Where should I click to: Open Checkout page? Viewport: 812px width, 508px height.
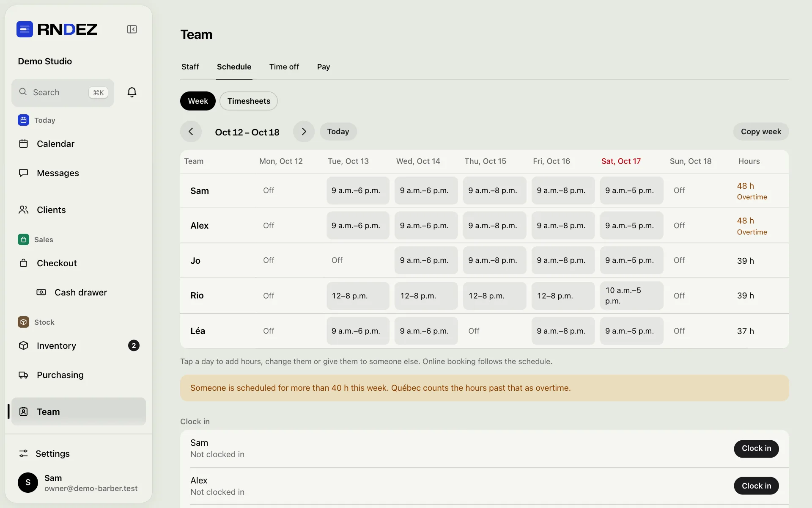click(79, 263)
